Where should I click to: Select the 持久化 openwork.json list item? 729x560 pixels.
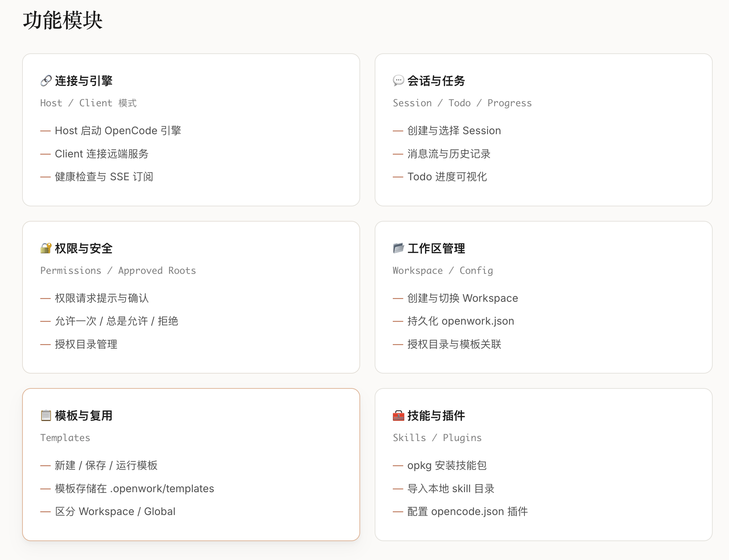point(461,321)
